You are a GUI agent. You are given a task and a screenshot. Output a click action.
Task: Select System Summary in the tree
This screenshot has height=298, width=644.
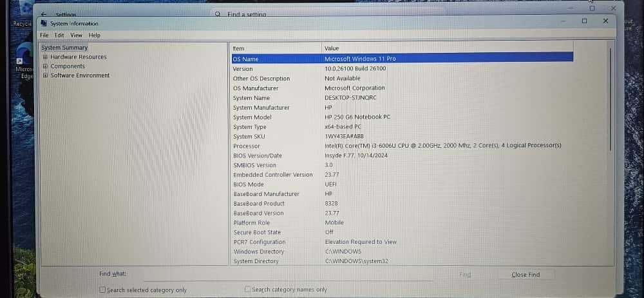[x=64, y=48]
